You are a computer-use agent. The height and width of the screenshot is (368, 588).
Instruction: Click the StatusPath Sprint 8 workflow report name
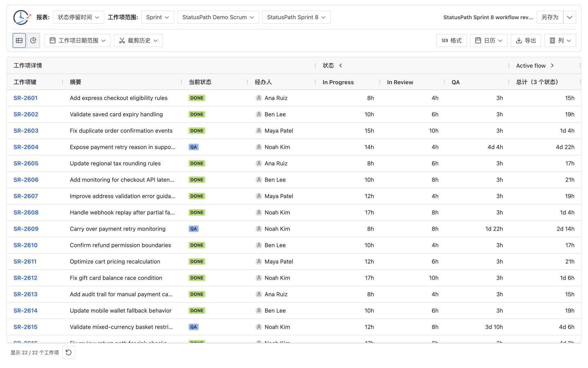488,17
